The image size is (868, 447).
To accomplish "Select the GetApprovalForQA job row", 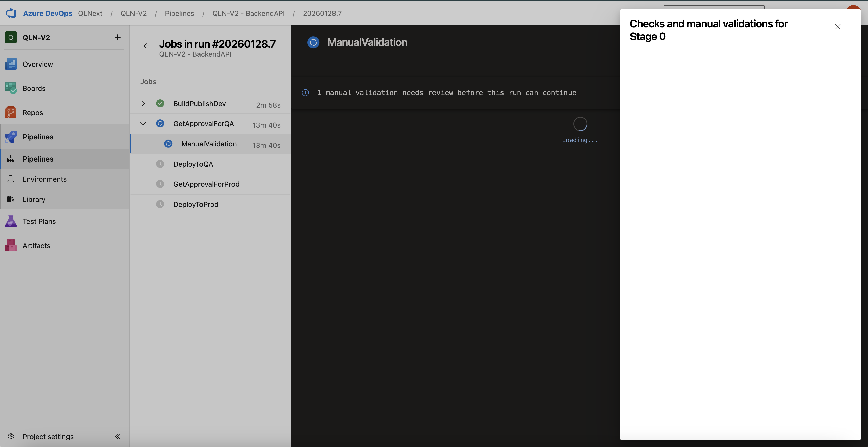I will pyautogui.click(x=211, y=124).
